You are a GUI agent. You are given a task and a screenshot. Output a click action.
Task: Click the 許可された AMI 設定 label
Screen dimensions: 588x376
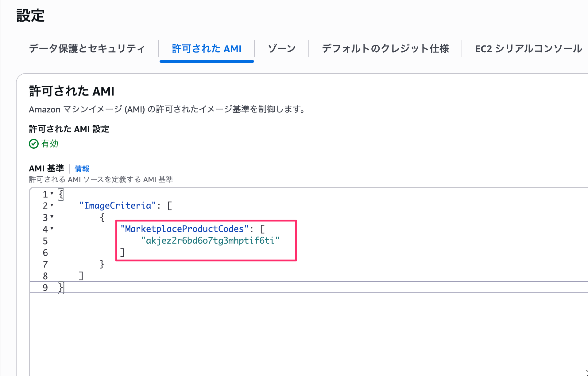[69, 129]
